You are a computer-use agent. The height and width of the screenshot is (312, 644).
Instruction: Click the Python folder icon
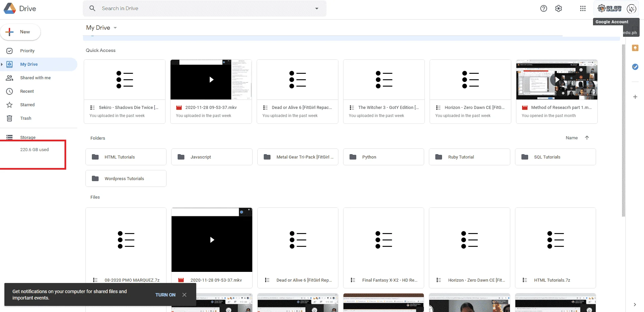coord(353,157)
